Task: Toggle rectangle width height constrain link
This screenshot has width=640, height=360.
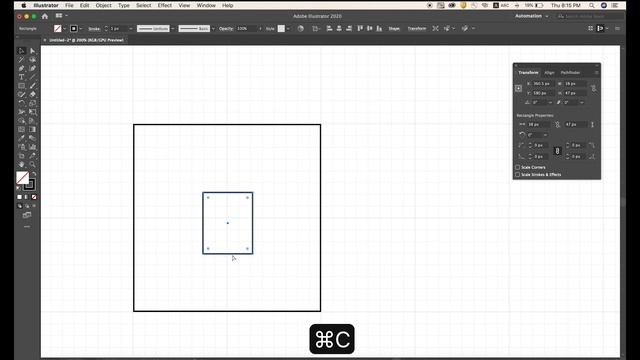Action: click(x=558, y=124)
